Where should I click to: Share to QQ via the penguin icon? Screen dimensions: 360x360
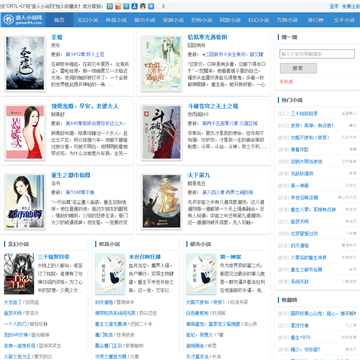click(143, 6)
